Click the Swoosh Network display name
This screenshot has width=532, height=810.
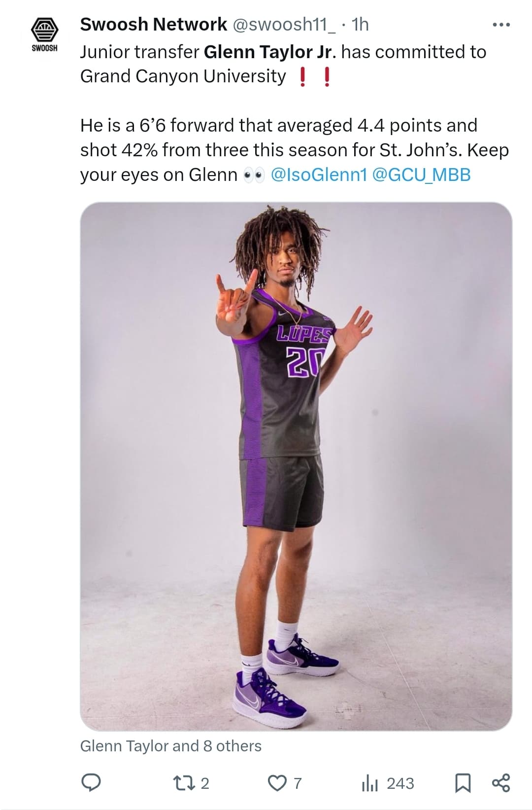tap(154, 24)
